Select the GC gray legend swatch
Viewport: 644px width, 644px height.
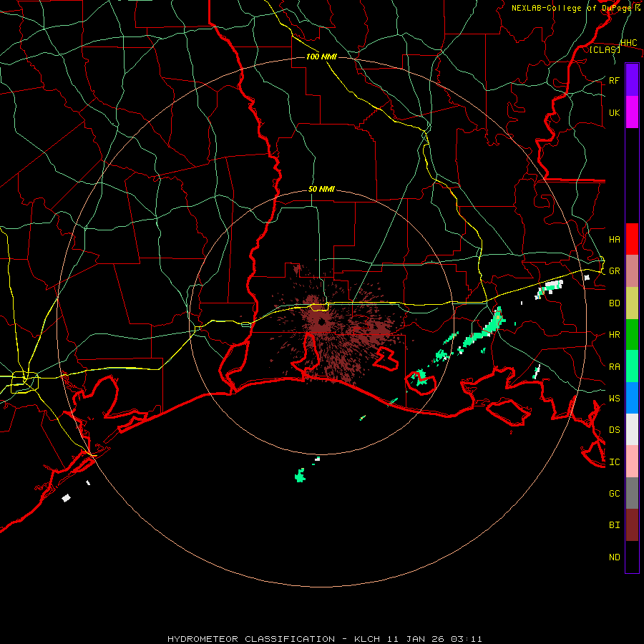coord(632,493)
